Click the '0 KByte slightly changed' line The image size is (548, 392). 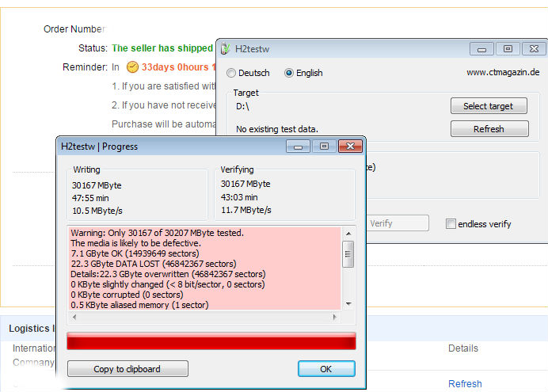(168, 284)
